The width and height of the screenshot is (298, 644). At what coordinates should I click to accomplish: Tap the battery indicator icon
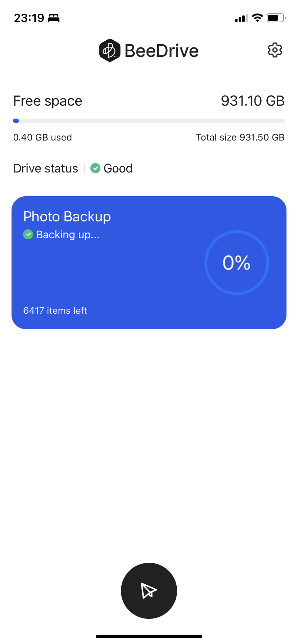[276, 18]
